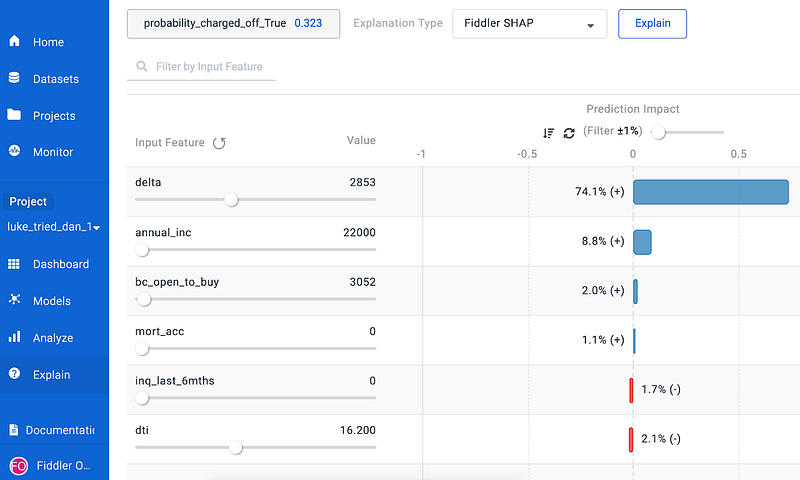Click the probability_charged_off_True output box
Image resolution: width=800 pixels, height=480 pixels.
(x=233, y=24)
